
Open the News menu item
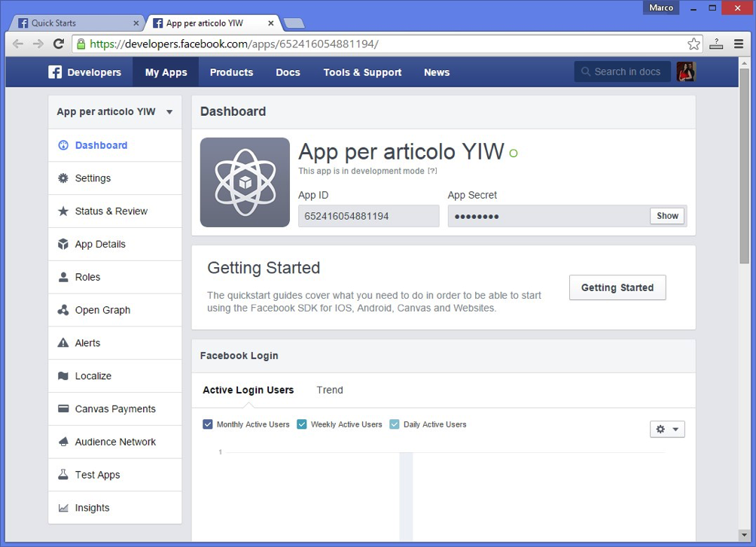(x=437, y=71)
